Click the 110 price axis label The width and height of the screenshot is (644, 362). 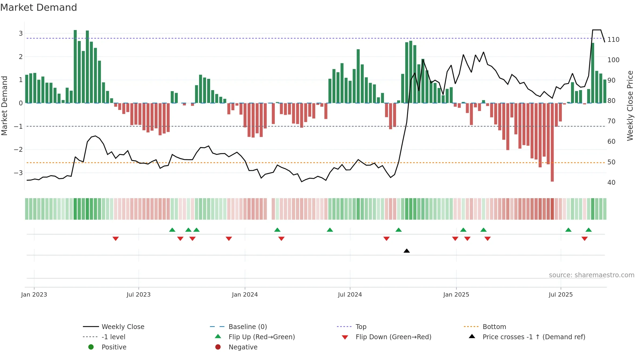[x=613, y=40]
